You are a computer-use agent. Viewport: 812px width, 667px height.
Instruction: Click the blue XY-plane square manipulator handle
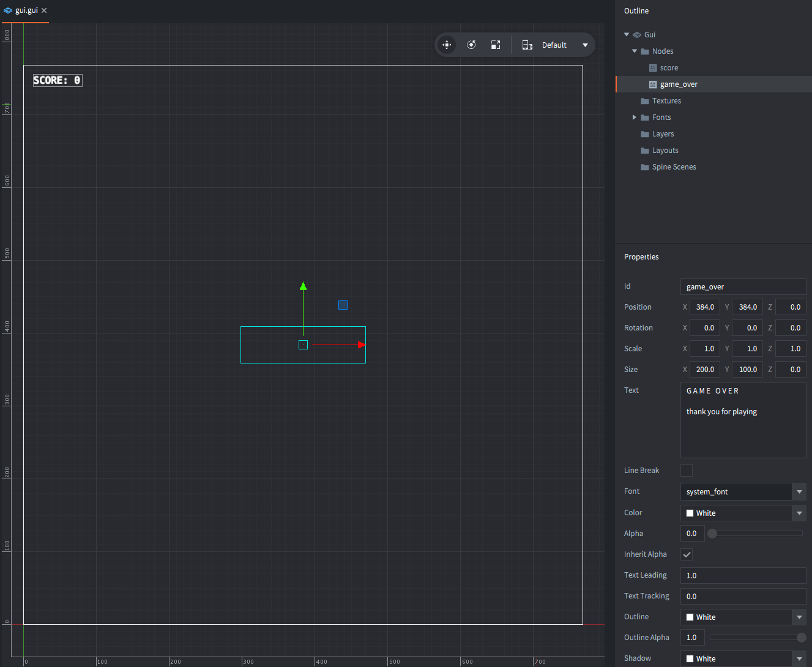(343, 305)
